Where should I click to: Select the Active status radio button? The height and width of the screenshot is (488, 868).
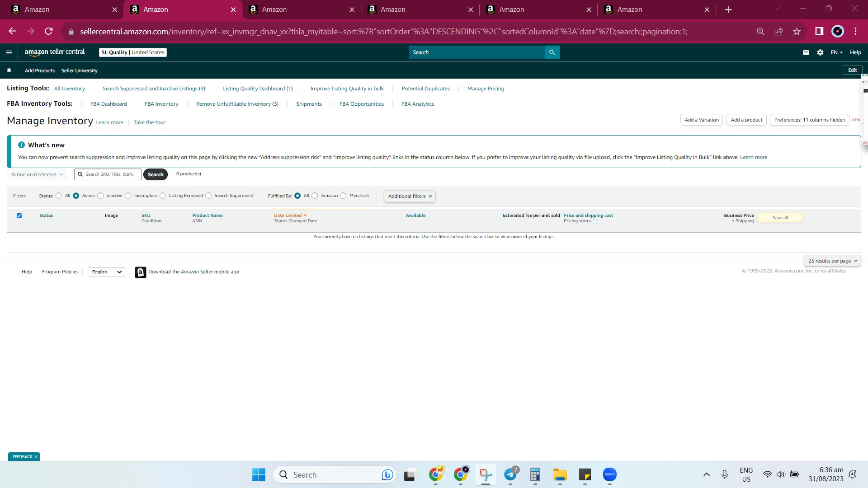point(76,196)
